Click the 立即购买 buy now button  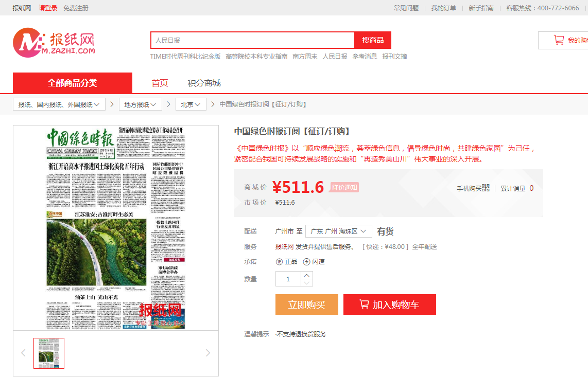pyautogui.click(x=307, y=304)
